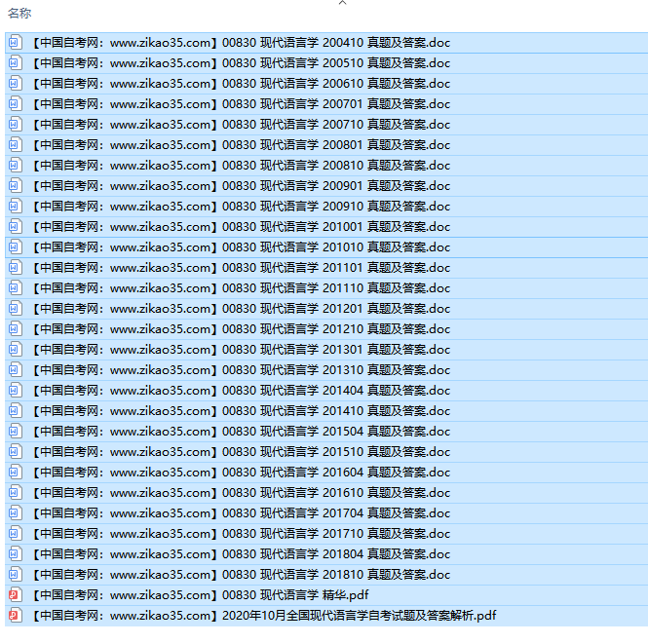
Task: Select file name 现代语言学 200810 真题及答案.doc
Action: (x=355, y=166)
